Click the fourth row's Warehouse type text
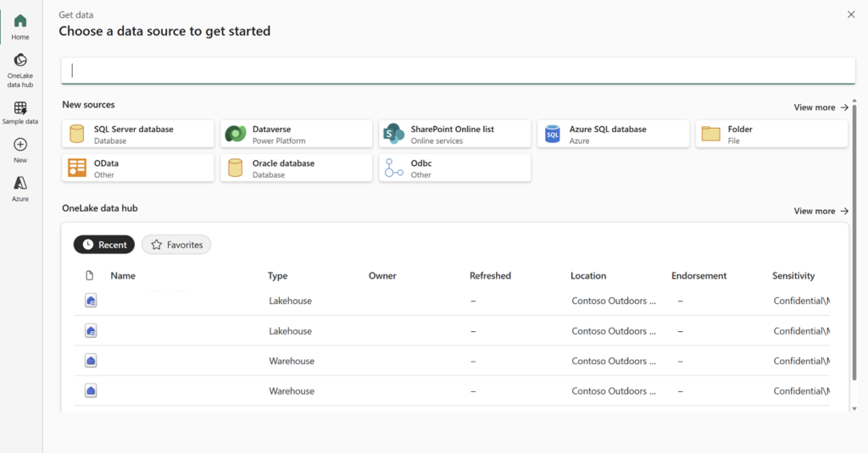 [x=292, y=391]
